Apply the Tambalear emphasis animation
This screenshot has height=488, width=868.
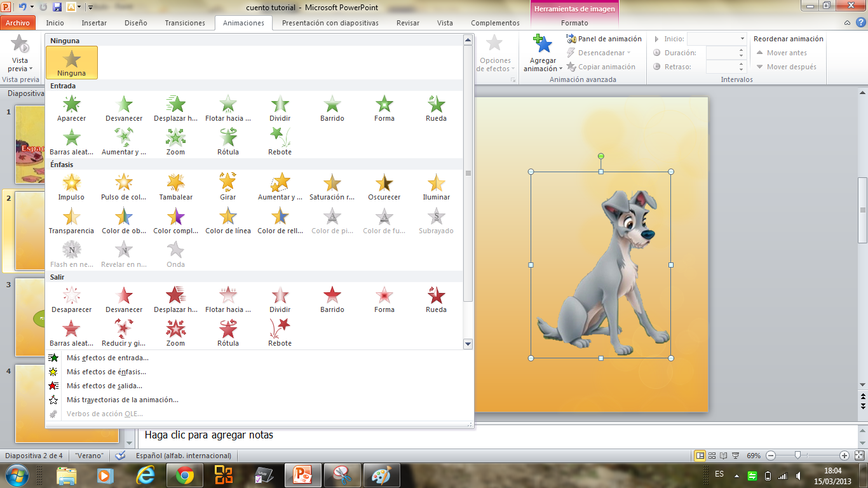click(x=176, y=187)
